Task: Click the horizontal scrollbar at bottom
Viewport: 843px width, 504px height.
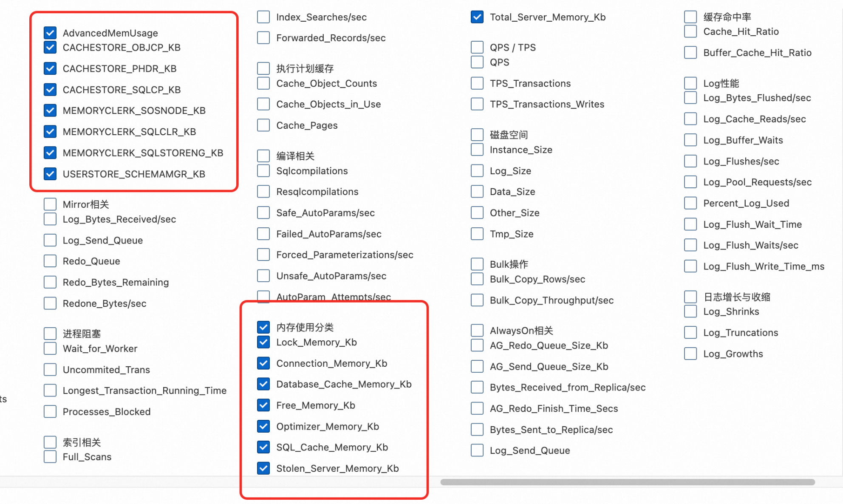Action: 627,482
